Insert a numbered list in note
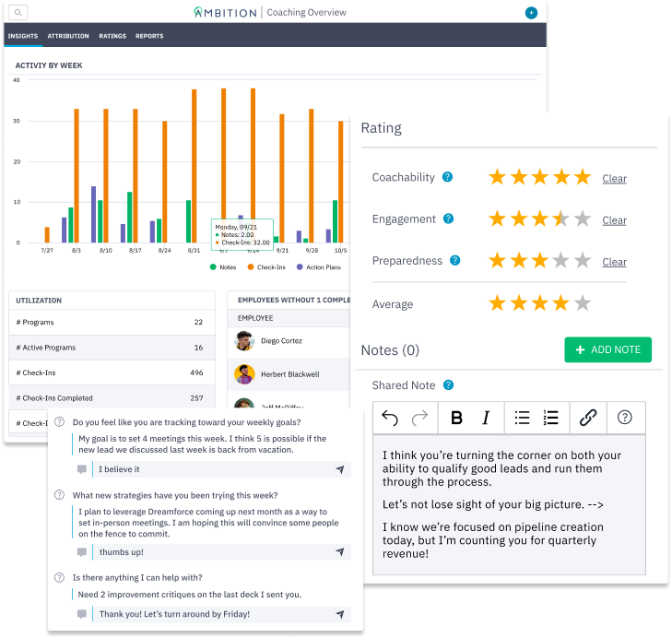The height and width of the screenshot is (638, 672). 550,419
